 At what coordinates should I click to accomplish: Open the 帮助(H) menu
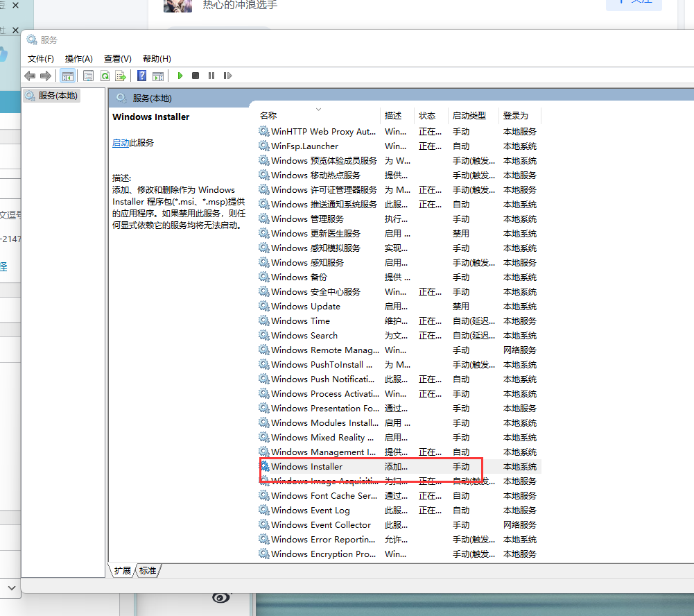[x=157, y=59]
